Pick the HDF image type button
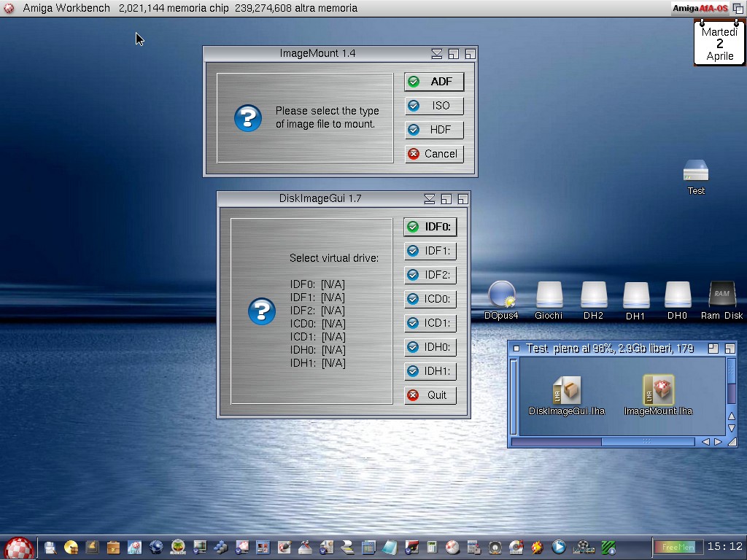Viewport: 747px width, 560px height. [x=434, y=130]
